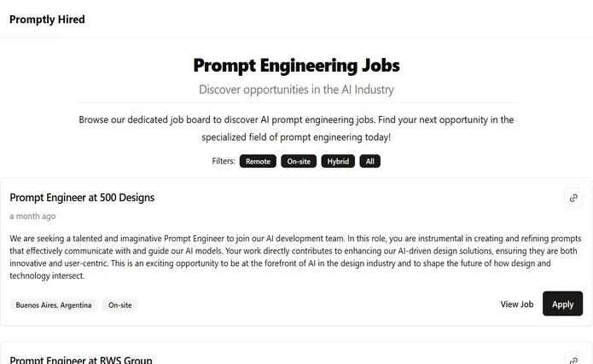
Task: Click the On-site tag on job card
Action: point(120,305)
